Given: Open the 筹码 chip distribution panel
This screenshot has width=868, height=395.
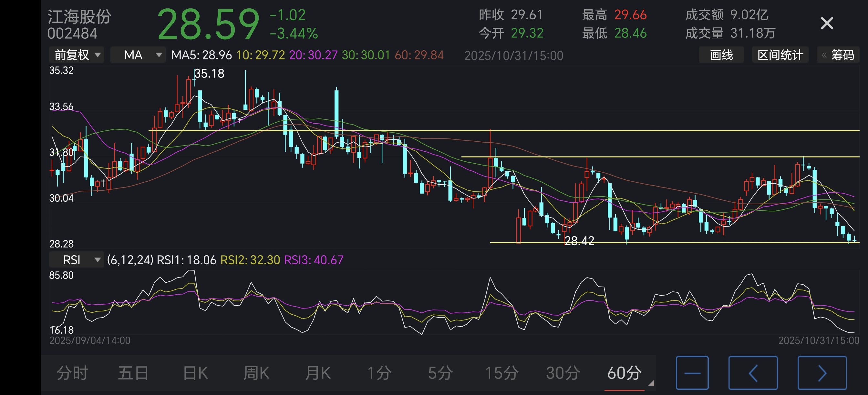Looking at the screenshot, I should tap(838, 55).
